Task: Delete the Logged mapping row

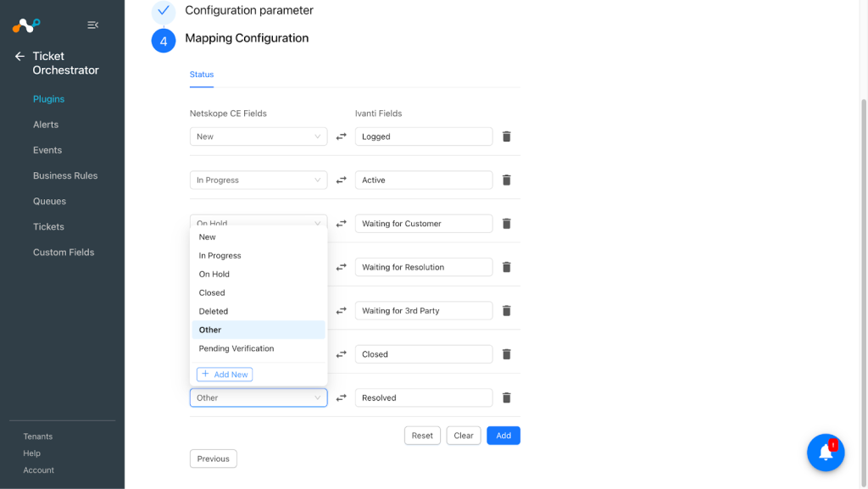Action: (507, 136)
